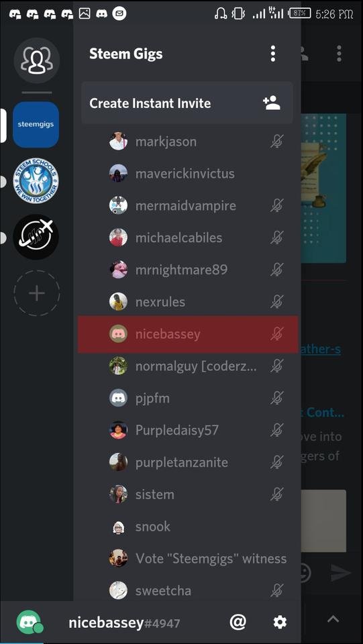This screenshot has height=644, width=363.
Task: Switch to the Steem Schools server
Action: pyautogui.click(x=36, y=180)
